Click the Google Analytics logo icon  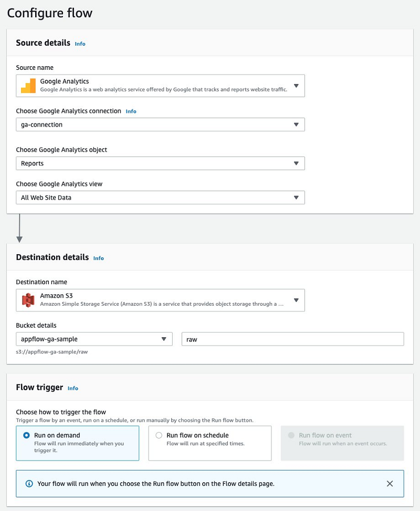point(28,86)
